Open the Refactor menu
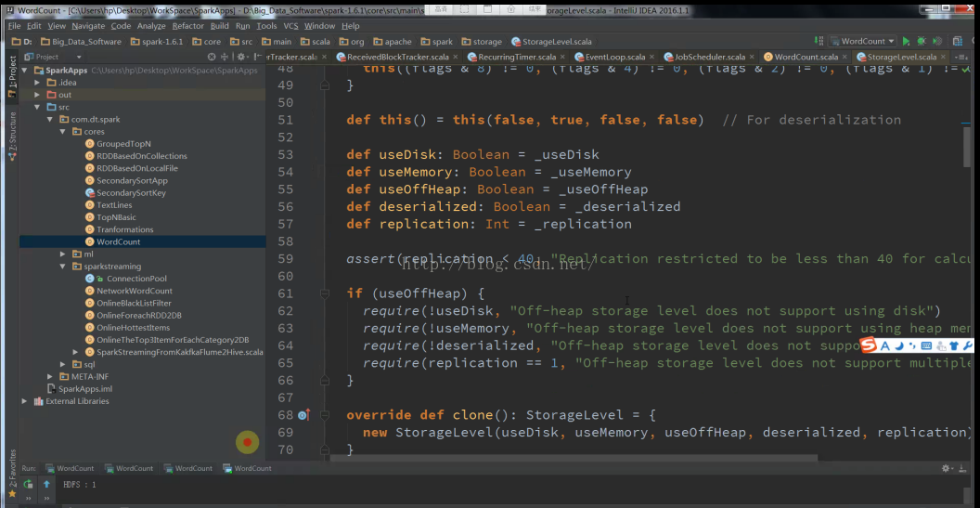Screen dimensions: 980x508 (188, 26)
